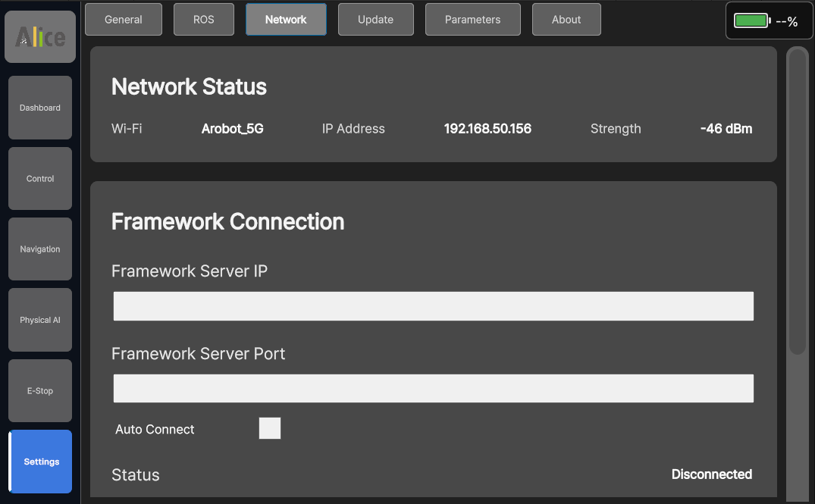The image size is (815, 504).
Task: Focus the Framework Server Port field
Action: (x=434, y=388)
